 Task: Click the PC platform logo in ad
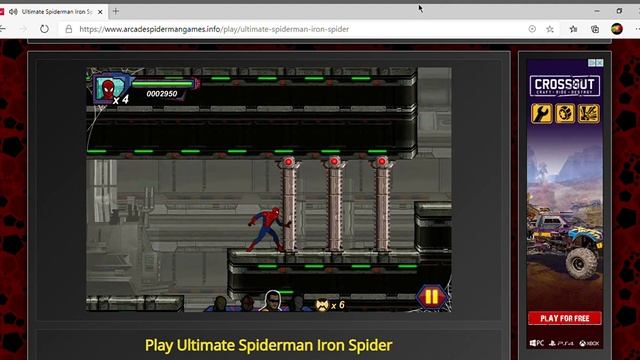[x=536, y=343]
